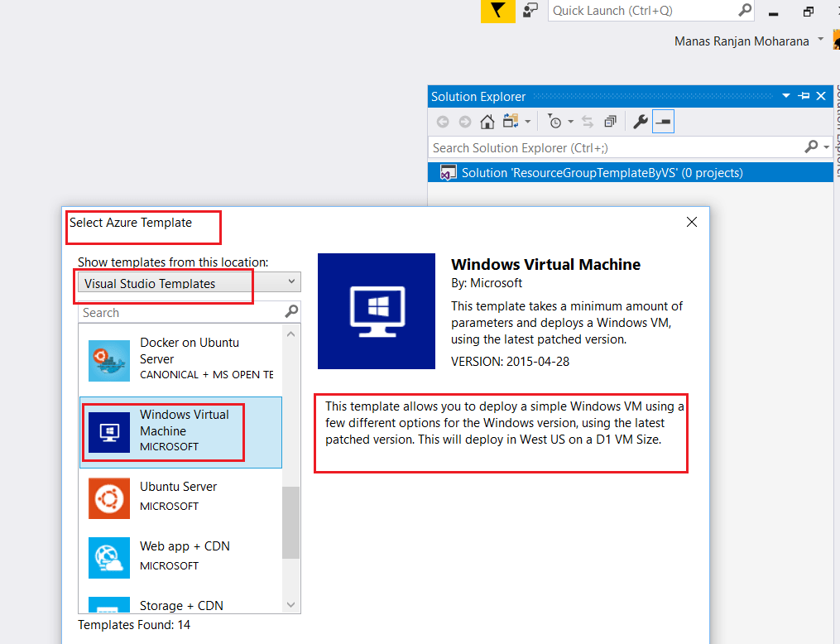The width and height of the screenshot is (840, 644).
Task: Open Solution Explorer search options dropdown arrow
Action: click(x=827, y=147)
